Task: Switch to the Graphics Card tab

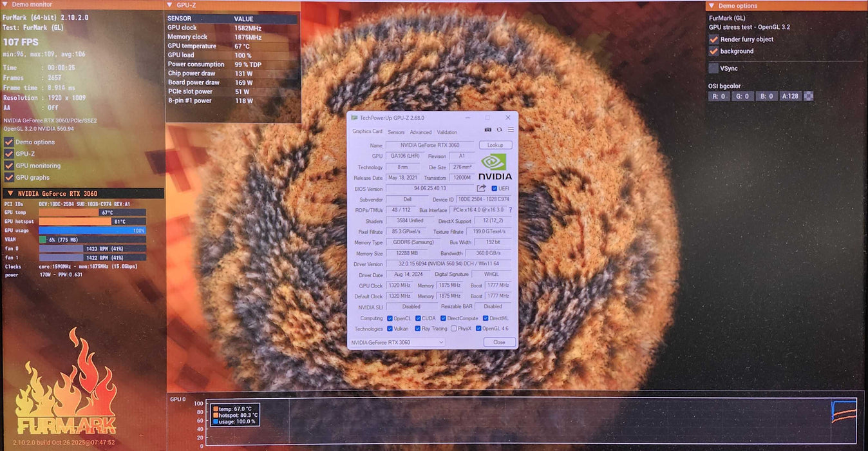Action: point(367,131)
